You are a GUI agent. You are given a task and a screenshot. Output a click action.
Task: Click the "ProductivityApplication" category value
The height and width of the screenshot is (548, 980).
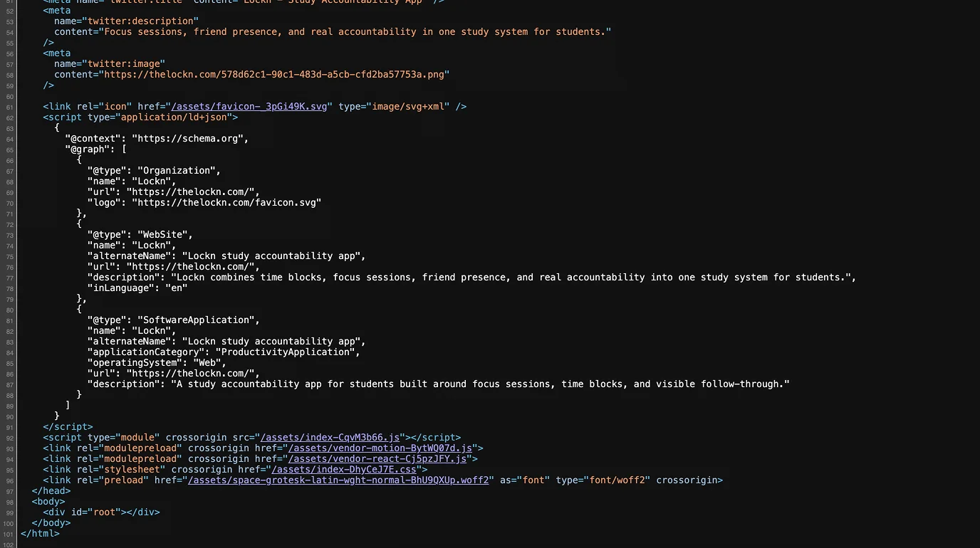(x=285, y=352)
